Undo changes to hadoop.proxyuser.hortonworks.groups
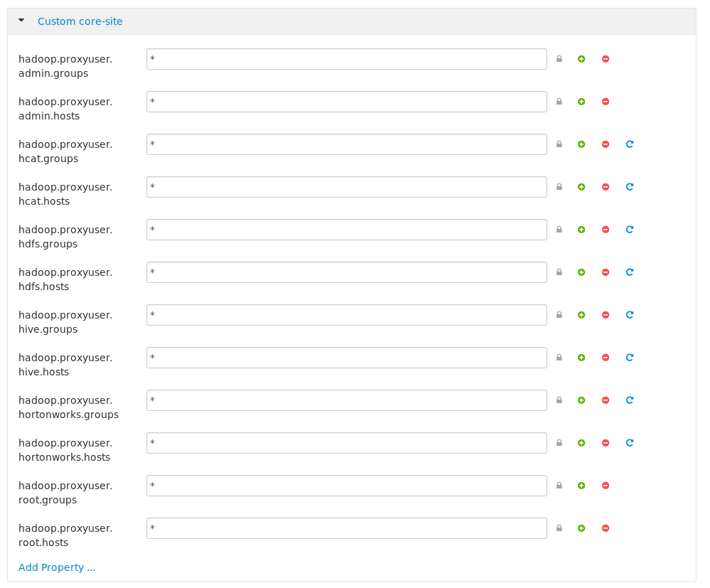This screenshot has width=710, height=588. tap(629, 400)
